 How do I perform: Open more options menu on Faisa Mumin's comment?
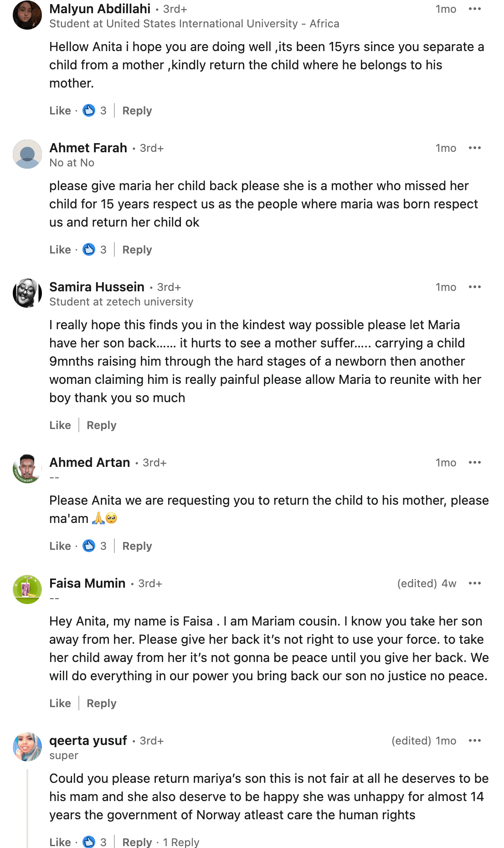click(474, 584)
